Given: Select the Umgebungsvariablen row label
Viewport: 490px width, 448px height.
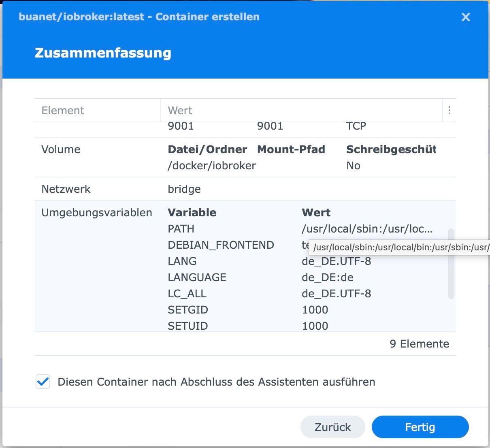Looking at the screenshot, I should point(97,213).
